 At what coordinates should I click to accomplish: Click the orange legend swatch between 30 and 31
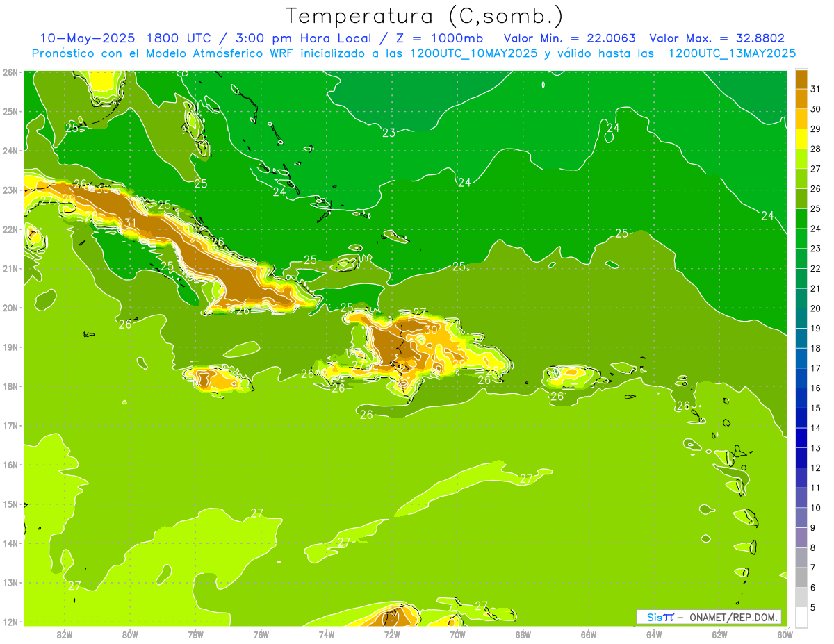click(x=802, y=99)
